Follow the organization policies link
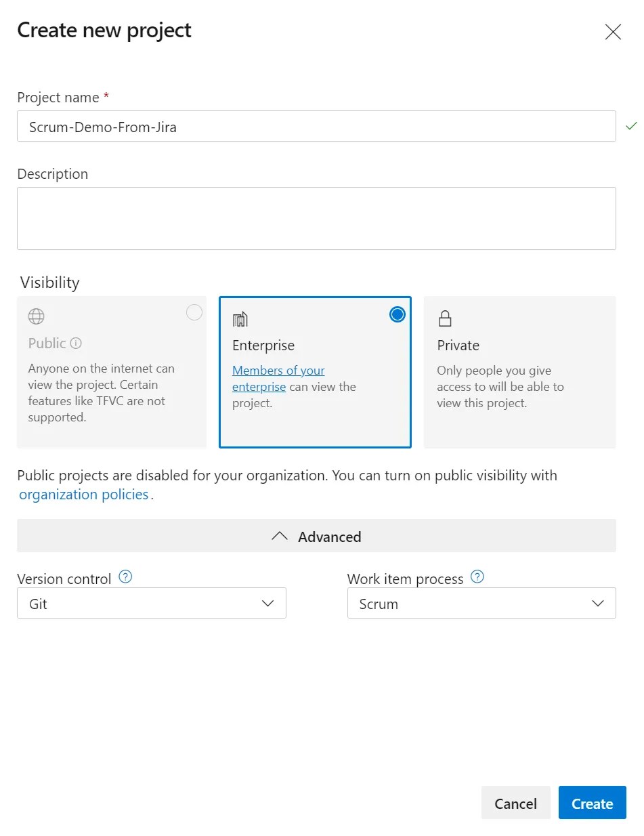 click(x=84, y=495)
